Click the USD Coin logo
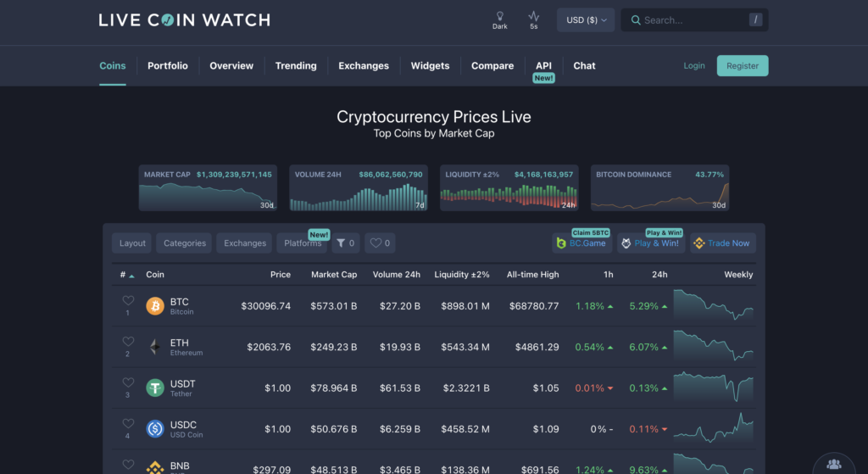Image resolution: width=868 pixels, height=474 pixels. coord(155,429)
